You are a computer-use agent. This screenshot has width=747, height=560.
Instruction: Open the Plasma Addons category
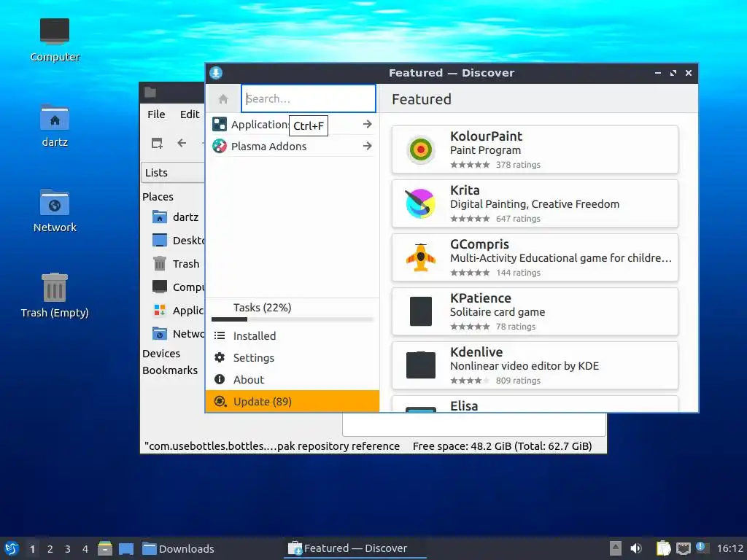(292, 146)
